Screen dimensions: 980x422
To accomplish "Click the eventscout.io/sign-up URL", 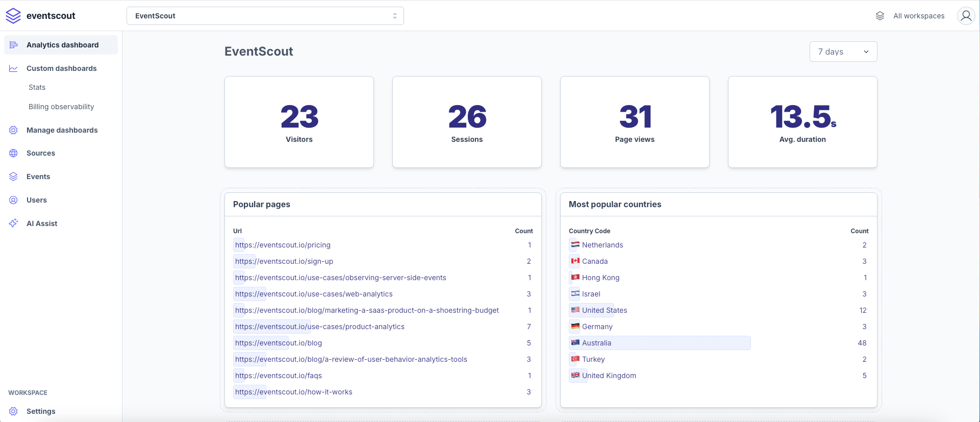I will 284,261.
